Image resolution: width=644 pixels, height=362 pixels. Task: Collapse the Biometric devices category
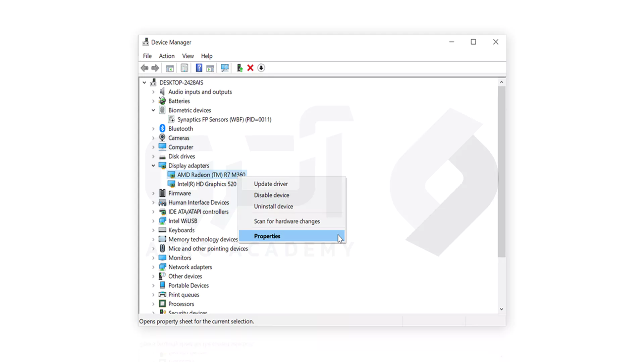coord(153,110)
